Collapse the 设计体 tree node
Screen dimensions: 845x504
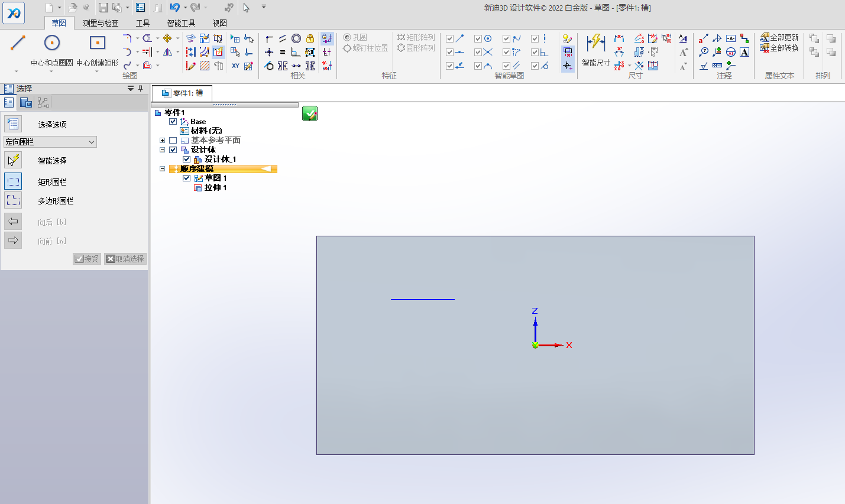(162, 149)
